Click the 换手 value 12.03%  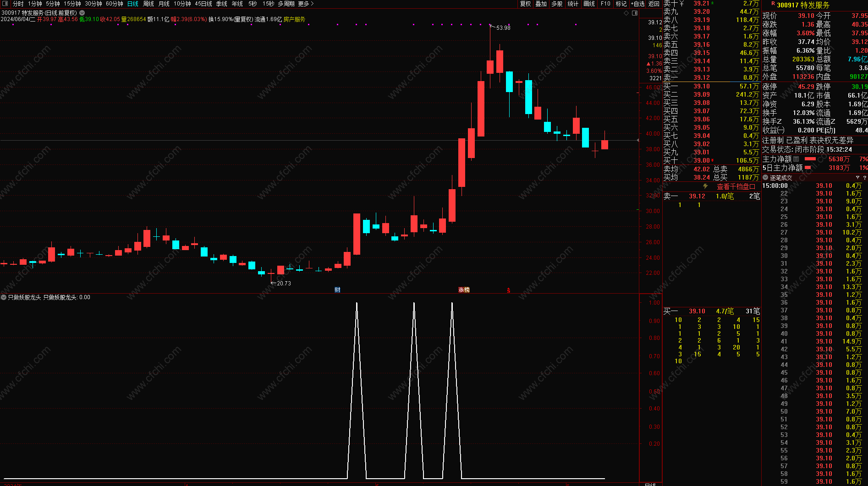[803, 113]
